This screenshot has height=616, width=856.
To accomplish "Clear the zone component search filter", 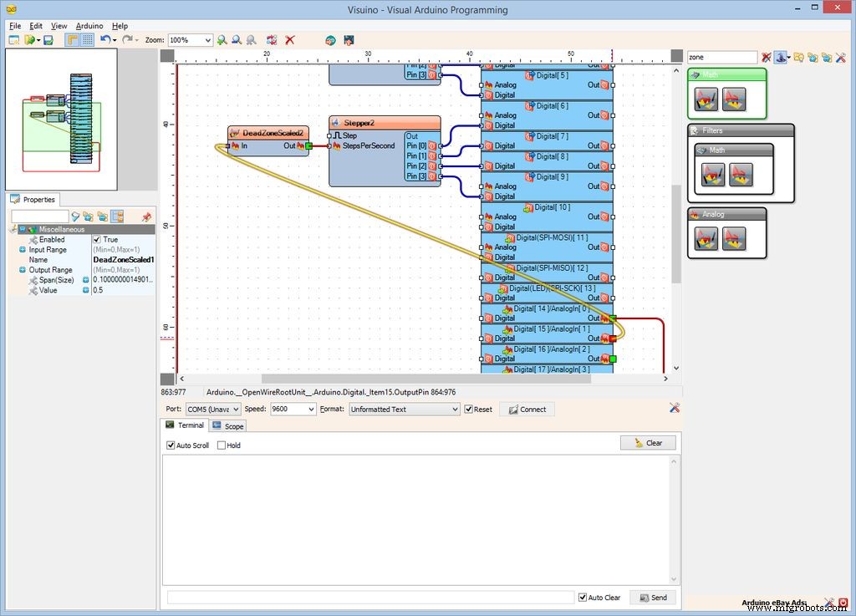I will pyautogui.click(x=767, y=57).
